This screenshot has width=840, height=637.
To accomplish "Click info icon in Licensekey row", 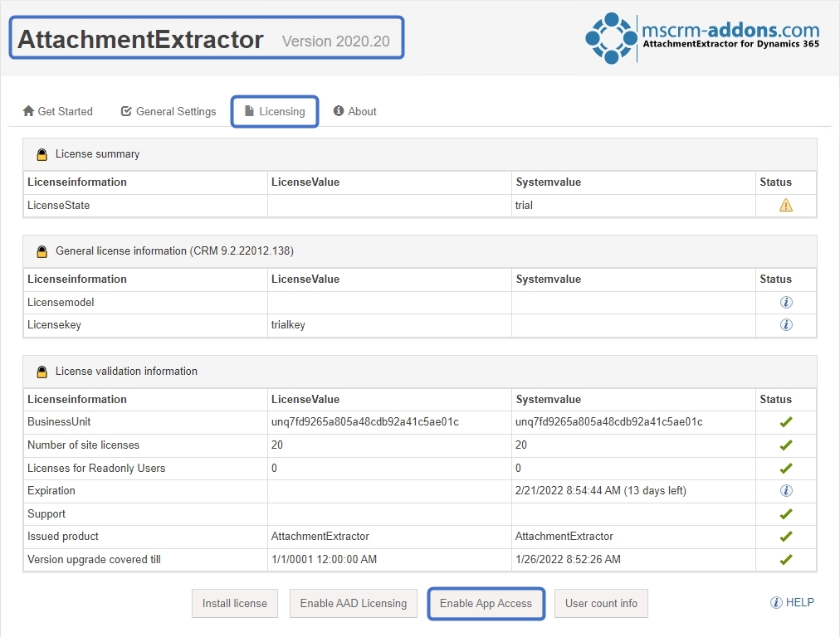I will 786,325.
